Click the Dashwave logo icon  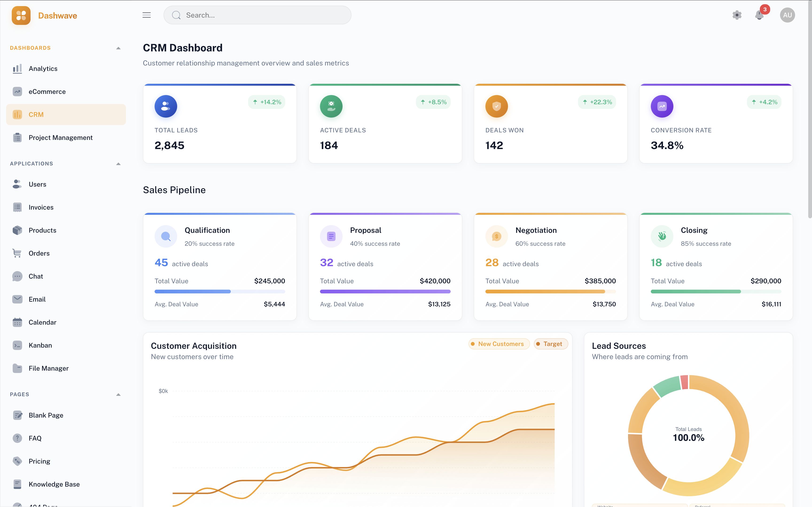coord(21,15)
